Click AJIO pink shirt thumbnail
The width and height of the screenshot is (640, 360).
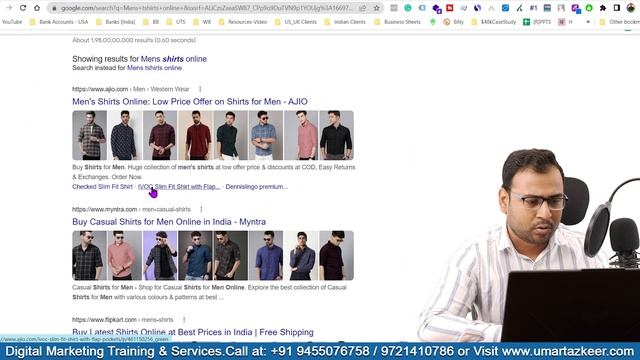point(301,135)
